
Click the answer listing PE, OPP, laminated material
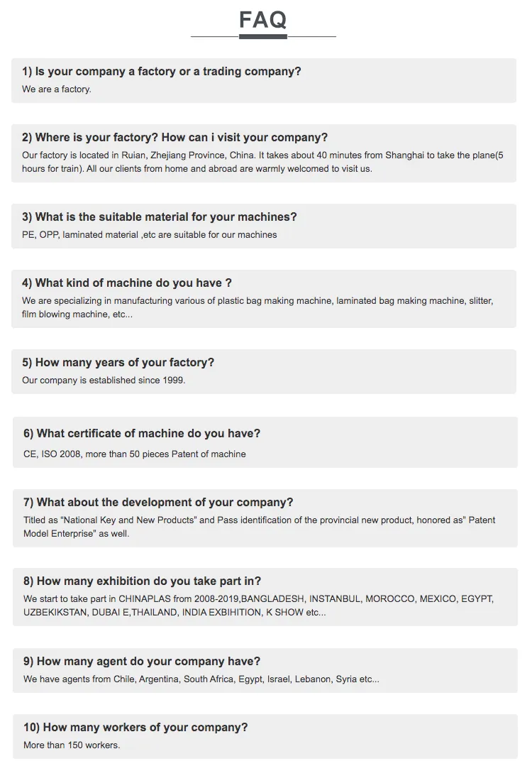pyautogui.click(x=150, y=235)
